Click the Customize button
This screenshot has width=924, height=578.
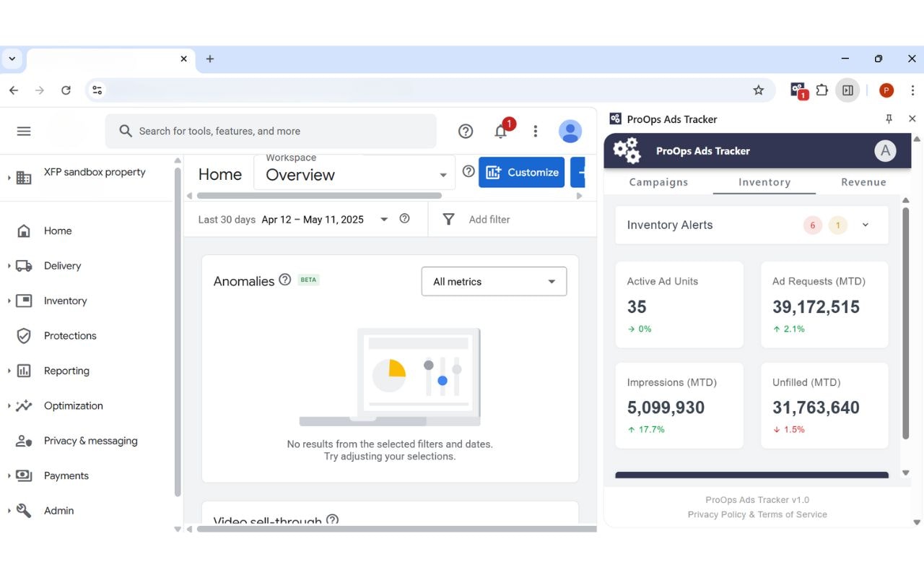(522, 172)
